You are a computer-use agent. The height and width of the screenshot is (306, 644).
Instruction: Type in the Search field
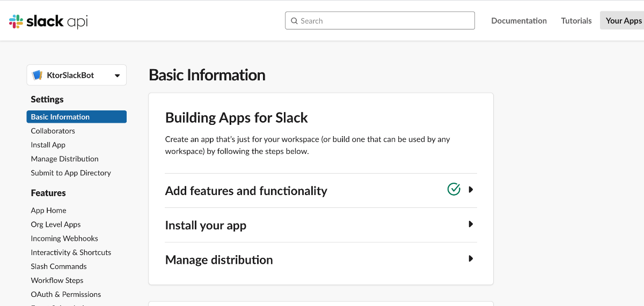384,21
